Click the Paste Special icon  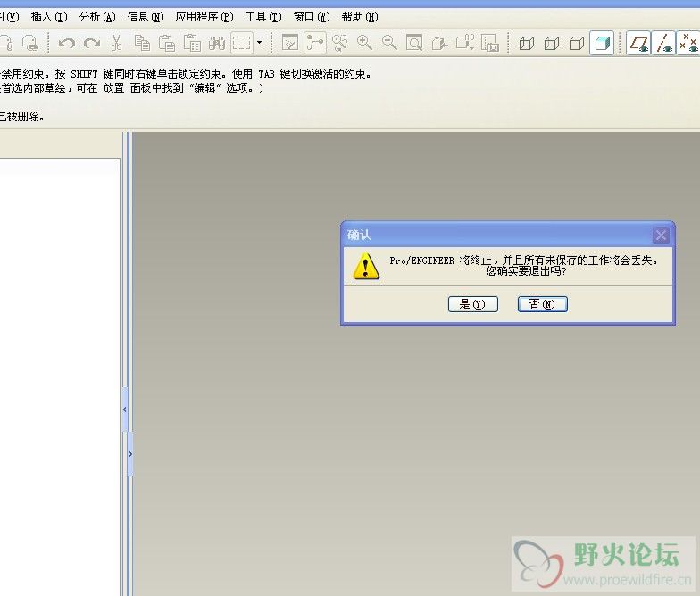[192, 43]
